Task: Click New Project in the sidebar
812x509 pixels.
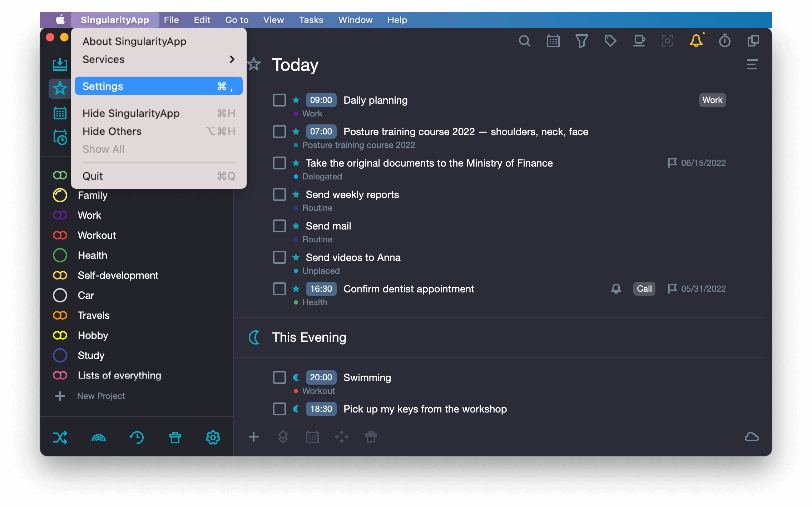Action: click(x=101, y=396)
